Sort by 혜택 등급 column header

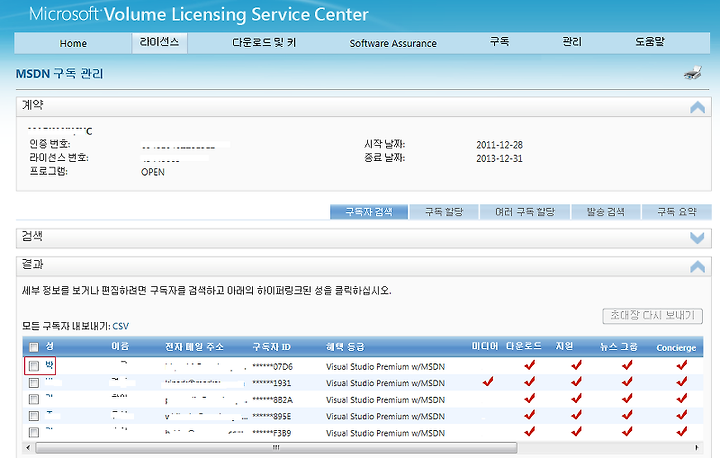tap(345, 347)
